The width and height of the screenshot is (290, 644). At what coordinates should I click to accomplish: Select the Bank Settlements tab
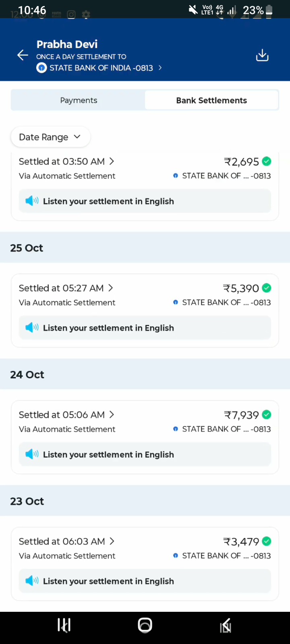point(211,100)
